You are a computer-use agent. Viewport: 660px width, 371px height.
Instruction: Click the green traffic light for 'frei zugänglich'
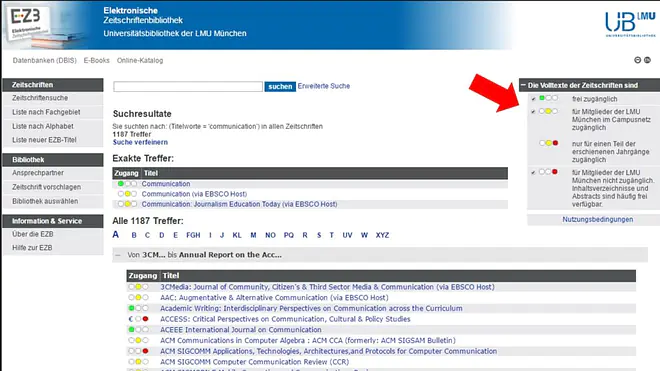(548, 98)
